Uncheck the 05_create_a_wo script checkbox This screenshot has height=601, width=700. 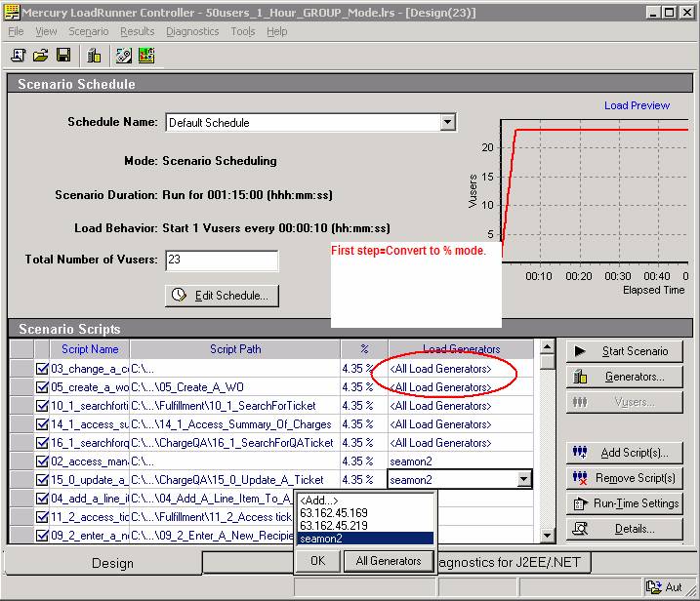click(42, 386)
